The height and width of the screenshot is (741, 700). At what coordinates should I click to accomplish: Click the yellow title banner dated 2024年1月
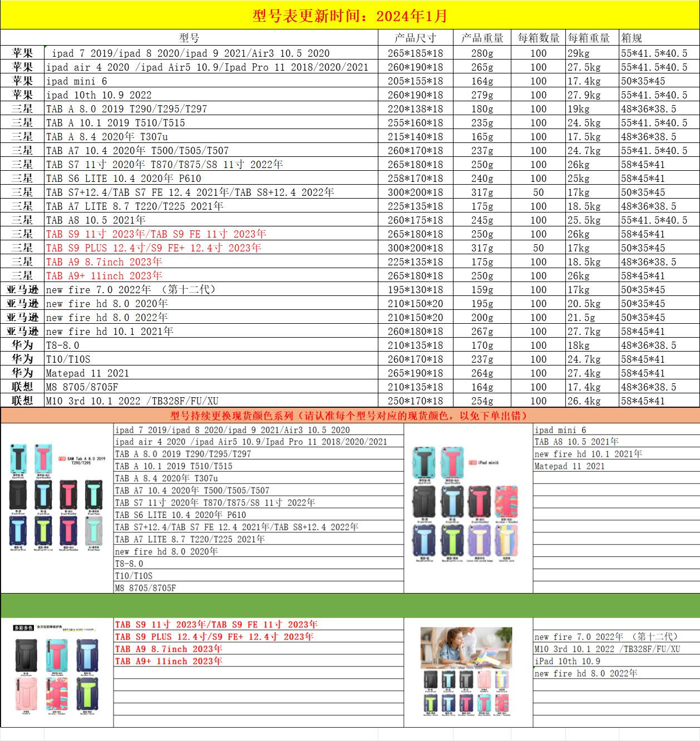[349, 16]
